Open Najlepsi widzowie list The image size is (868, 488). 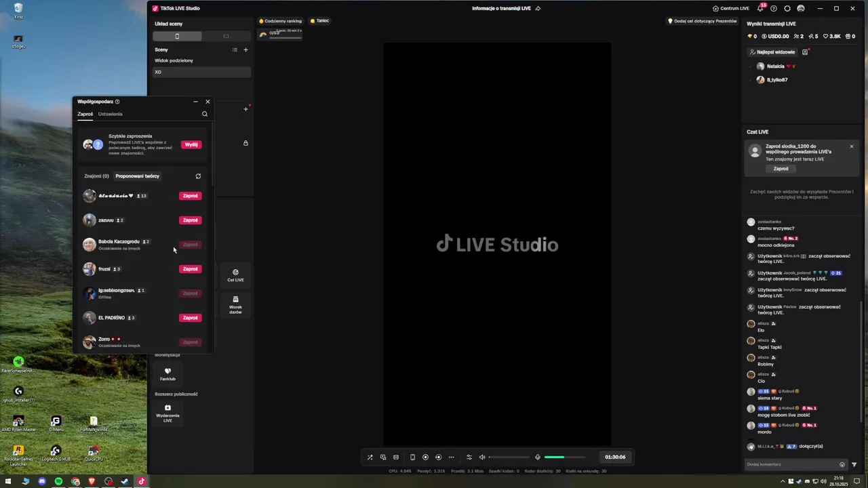[x=772, y=52]
